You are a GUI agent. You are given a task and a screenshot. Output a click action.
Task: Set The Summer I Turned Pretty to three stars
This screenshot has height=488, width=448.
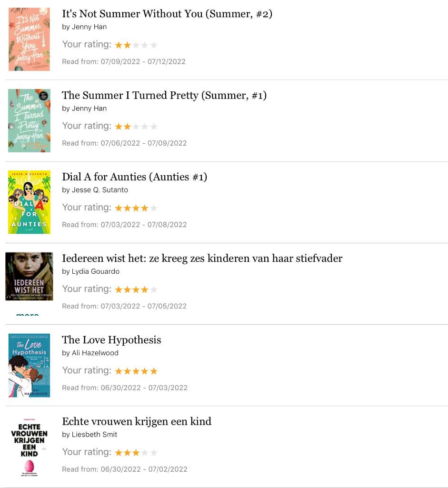[136, 127]
